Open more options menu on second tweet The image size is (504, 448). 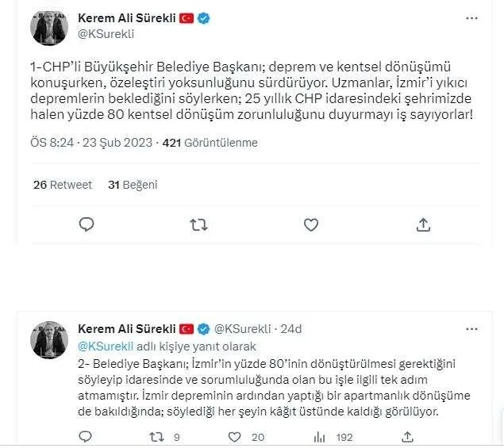pos(471,329)
